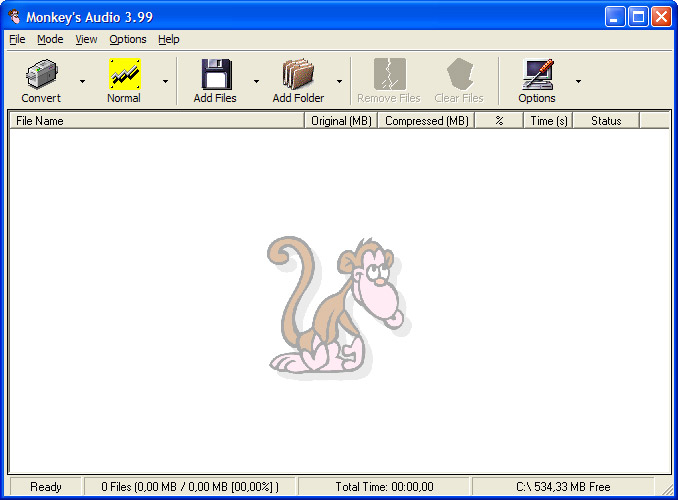Sort by the Compressed (MB) column header
Viewport: 678px width, 500px height.
coord(426,121)
